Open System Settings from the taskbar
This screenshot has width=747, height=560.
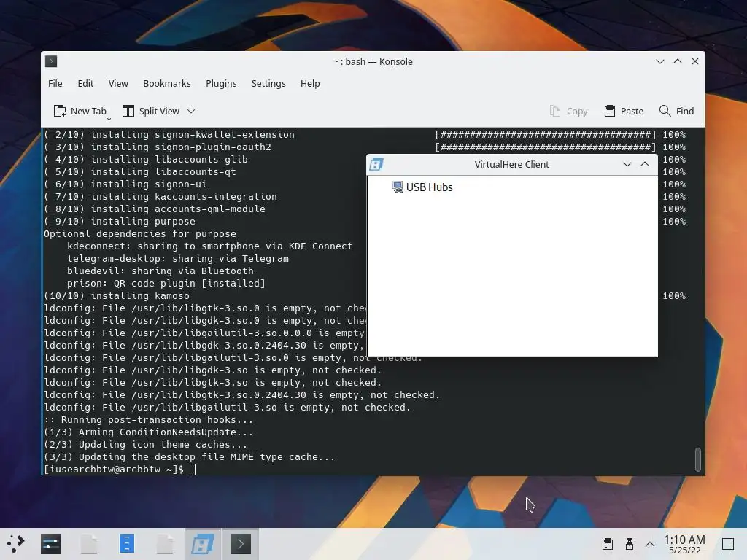51,544
